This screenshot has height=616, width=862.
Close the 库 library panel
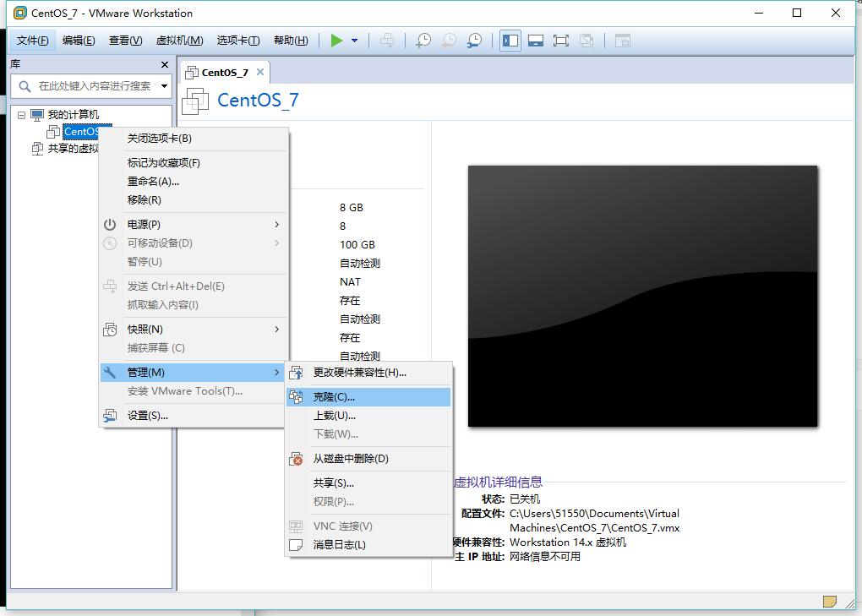[x=165, y=64]
